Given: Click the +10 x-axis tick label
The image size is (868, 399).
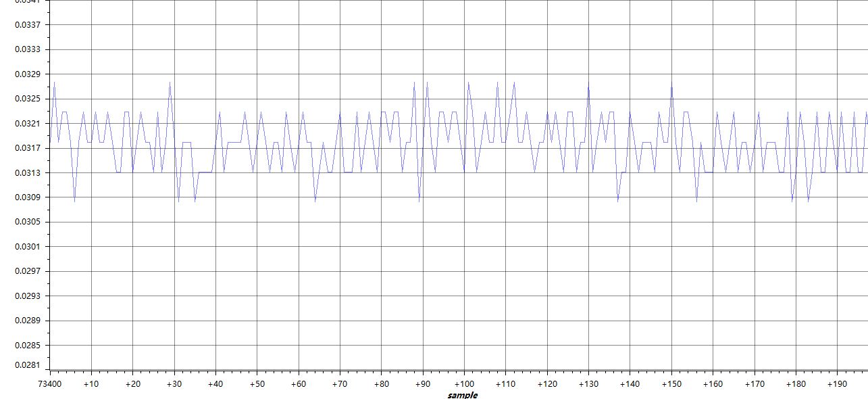Looking at the screenshot, I should point(91,383).
